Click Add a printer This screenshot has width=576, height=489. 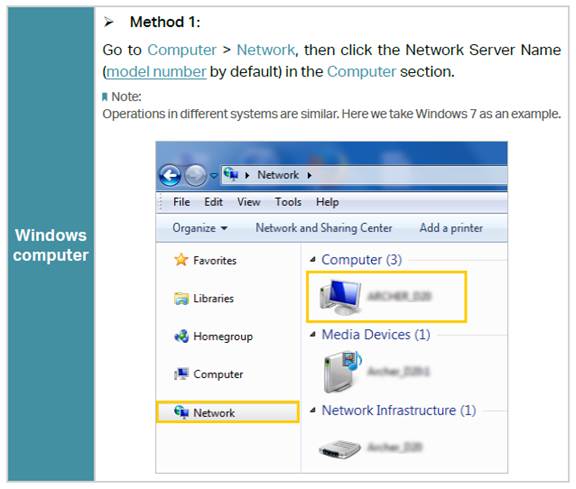tap(451, 228)
